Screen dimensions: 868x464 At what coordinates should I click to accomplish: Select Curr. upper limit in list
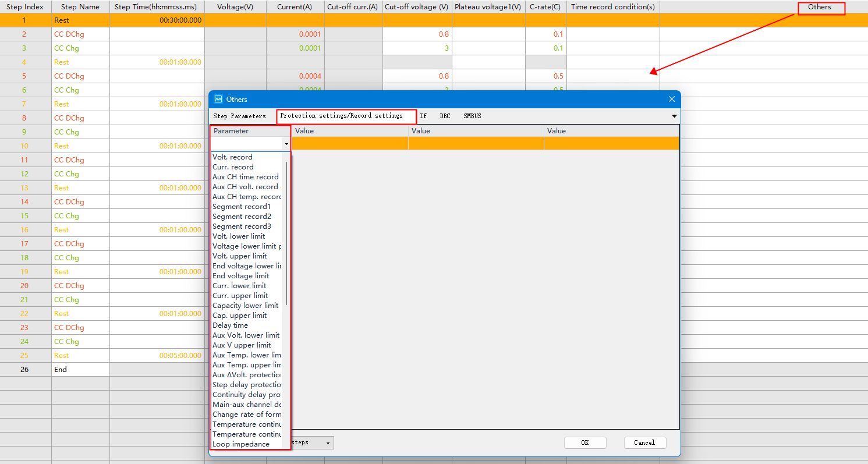click(x=240, y=296)
